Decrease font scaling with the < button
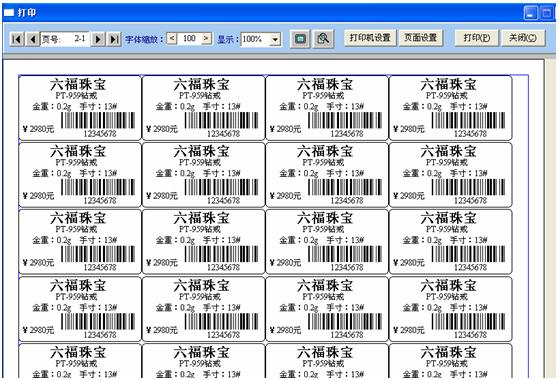559x380 pixels. tap(172, 38)
